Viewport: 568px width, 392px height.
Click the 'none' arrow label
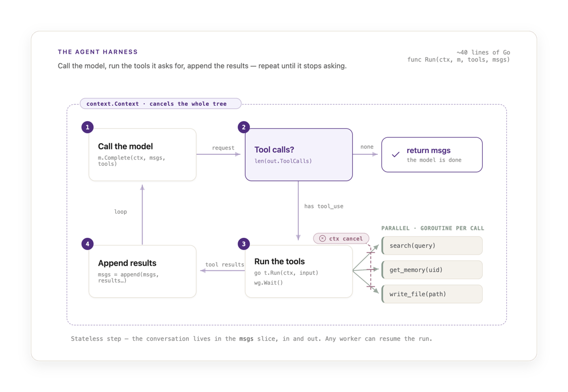(367, 147)
